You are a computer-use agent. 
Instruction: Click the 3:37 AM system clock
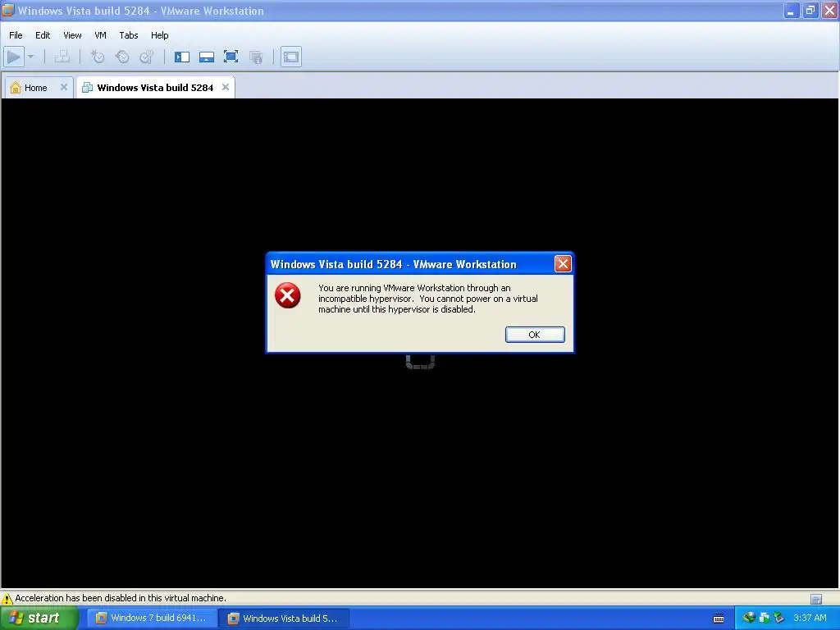click(x=810, y=618)
